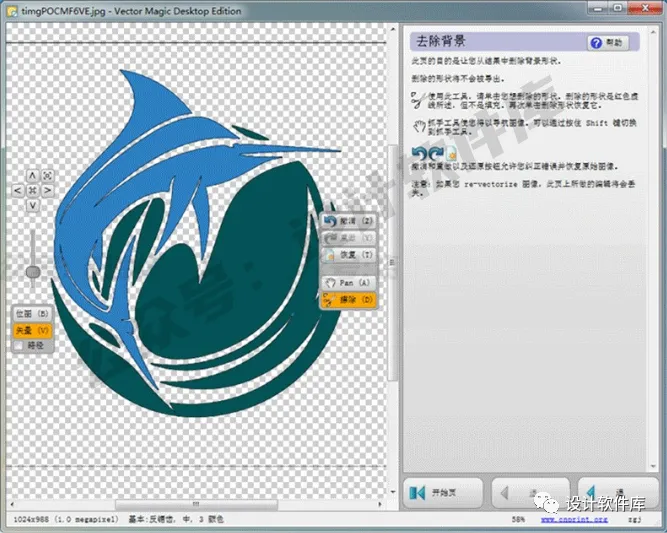Select the vector view (V) button
Viewport: 667px width, 533px height.
[32, 330]
